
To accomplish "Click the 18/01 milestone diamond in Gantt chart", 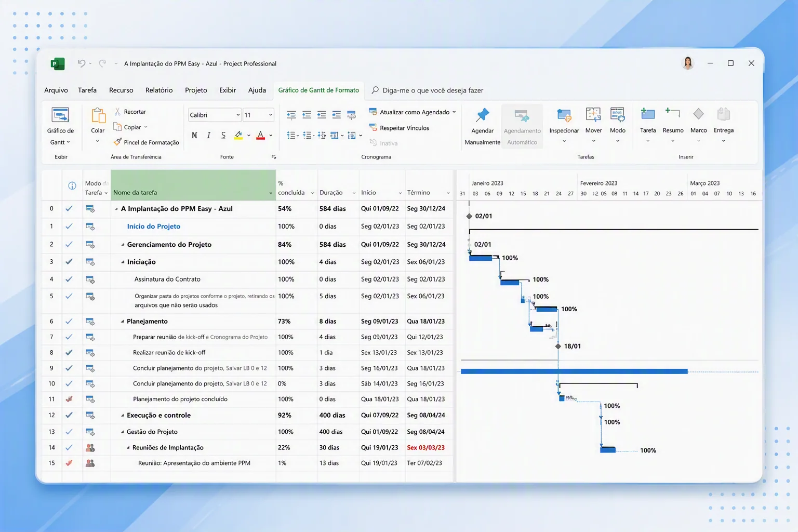I will pos(558,346).
